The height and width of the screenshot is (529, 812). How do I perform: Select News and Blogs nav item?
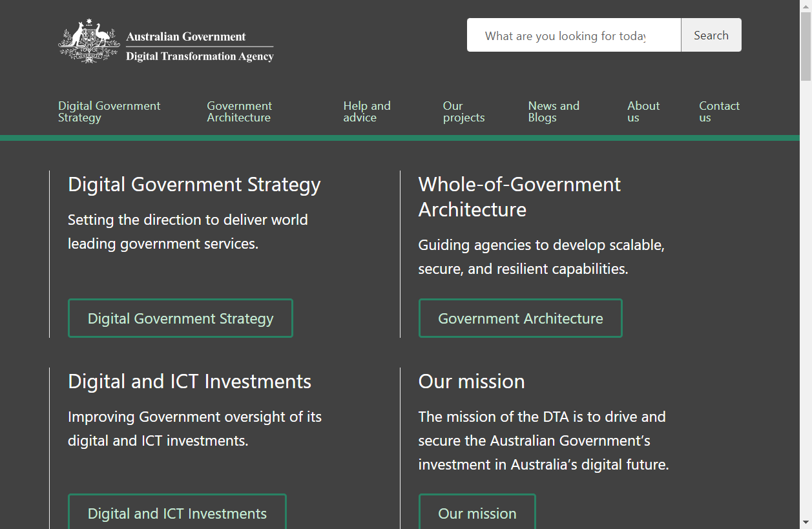[553, 112]
